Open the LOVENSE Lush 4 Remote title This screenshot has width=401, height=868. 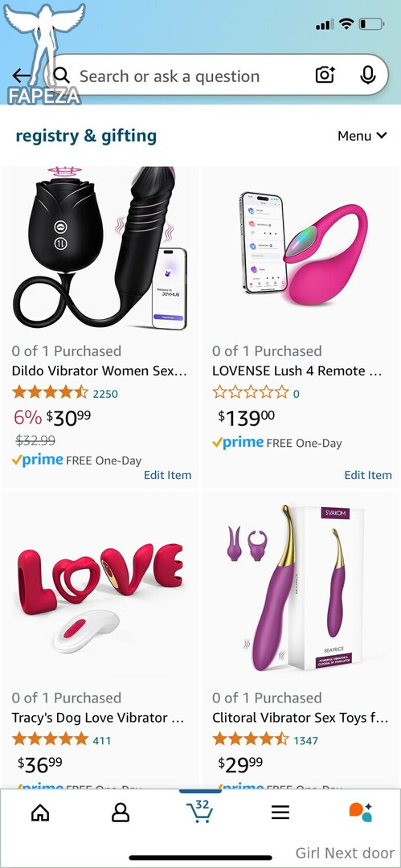tap(297, 371)
